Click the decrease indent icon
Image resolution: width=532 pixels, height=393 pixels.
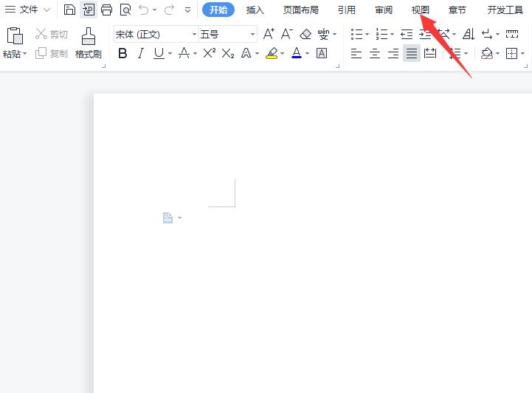[x=407, y=34]
